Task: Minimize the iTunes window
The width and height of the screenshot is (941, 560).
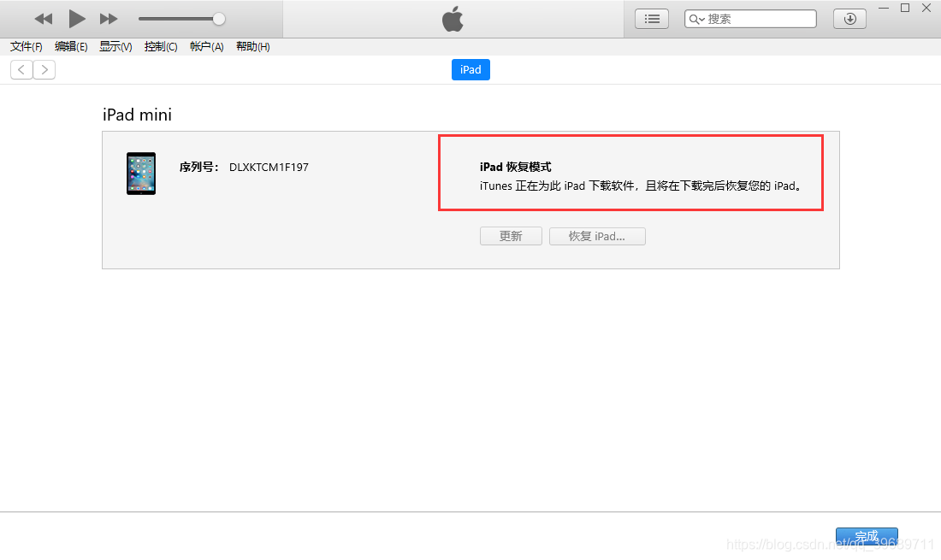Action: (x=884, y=9)
